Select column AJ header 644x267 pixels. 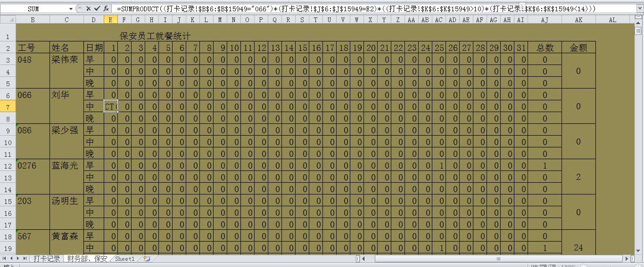click(x=545, y=19)
